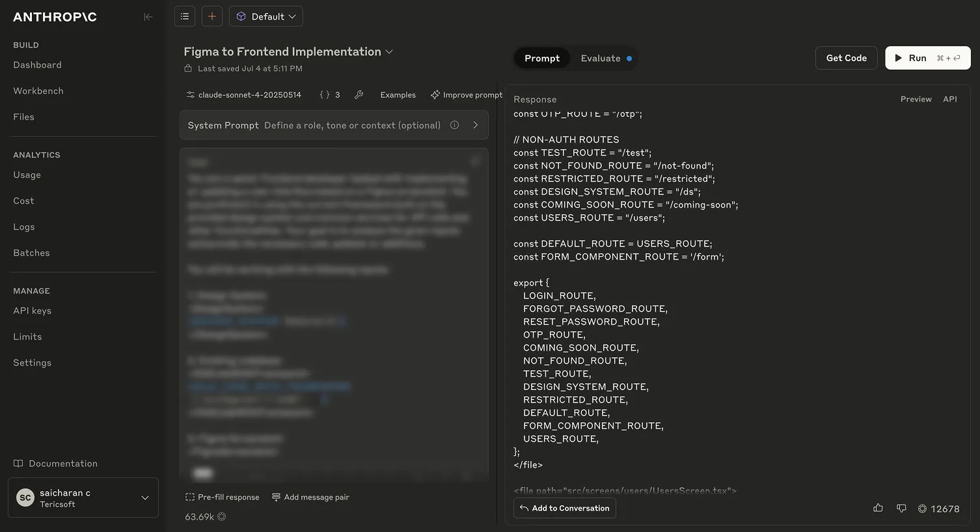The width and height of the screenshot is (980, 532).
Task: Give the response a thumbs down
Action: tap(901, 508)
